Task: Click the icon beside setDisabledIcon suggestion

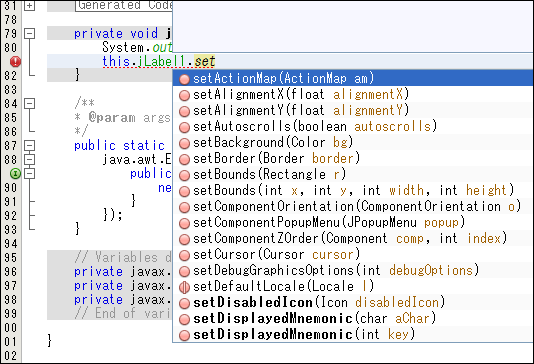Action: pyautogui.click(x=184, y=303)
